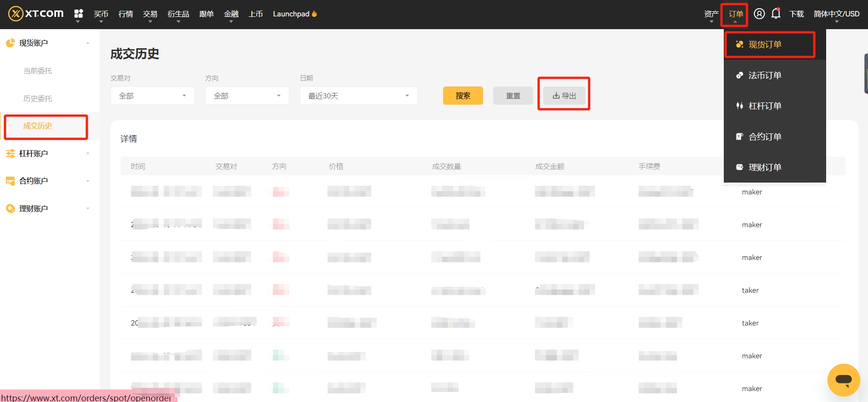Open the 交易对 dropdown
Image resolution: width=868 pixels, height=402 pixels.
152,96
